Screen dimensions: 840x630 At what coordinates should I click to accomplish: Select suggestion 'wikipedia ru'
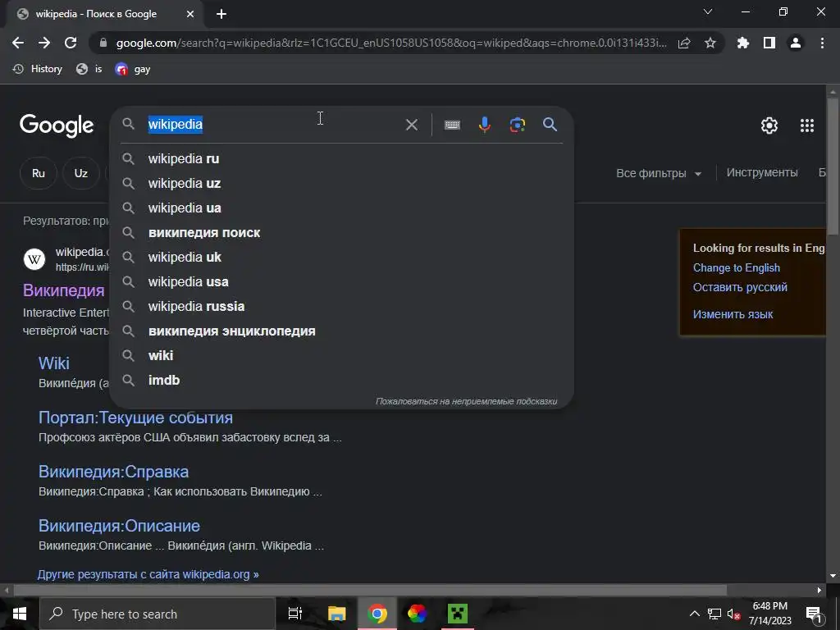pyautogui.click(x=342, y=158)
